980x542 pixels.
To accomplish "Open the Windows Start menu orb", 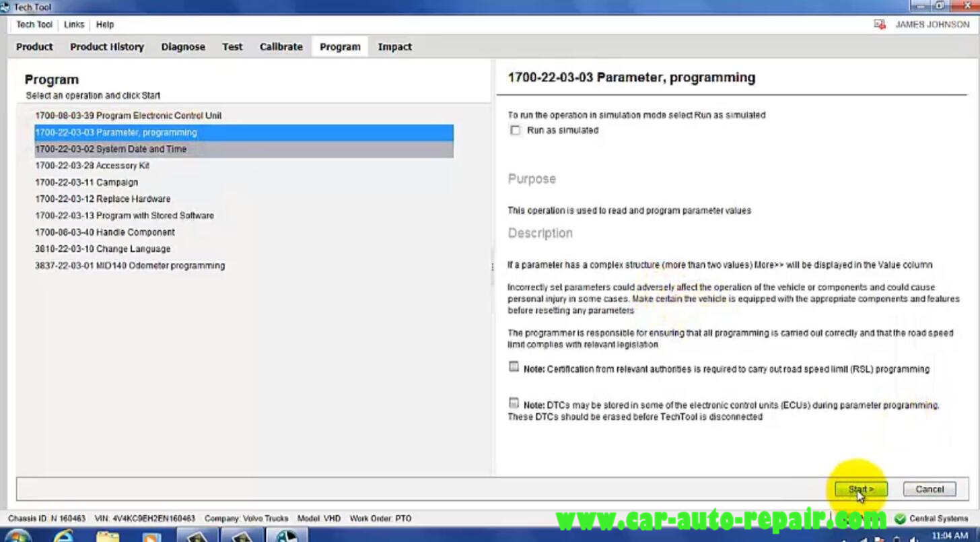I will [18, 537].
